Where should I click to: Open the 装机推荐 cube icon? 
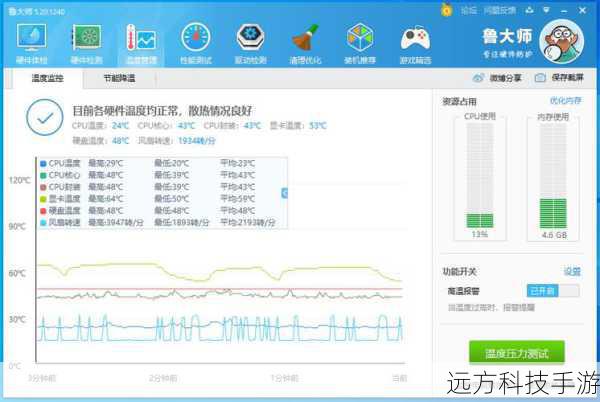(x=360, y=37)
